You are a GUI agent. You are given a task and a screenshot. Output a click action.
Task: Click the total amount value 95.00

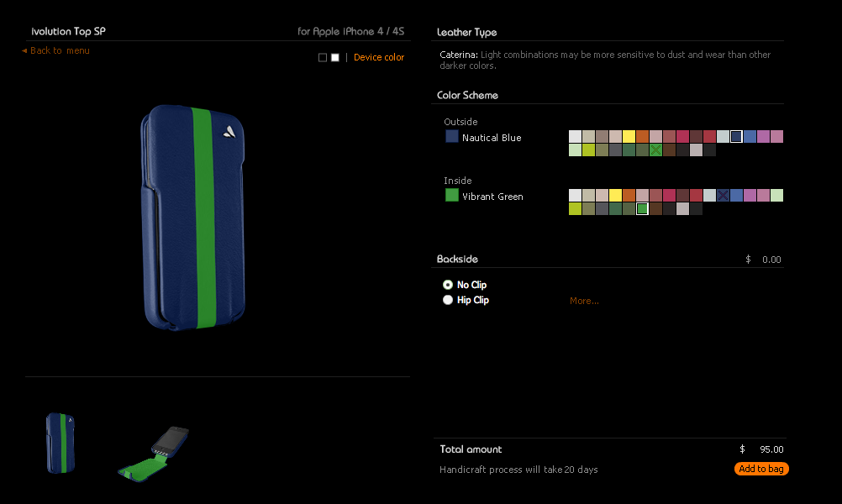click(771, 449)
